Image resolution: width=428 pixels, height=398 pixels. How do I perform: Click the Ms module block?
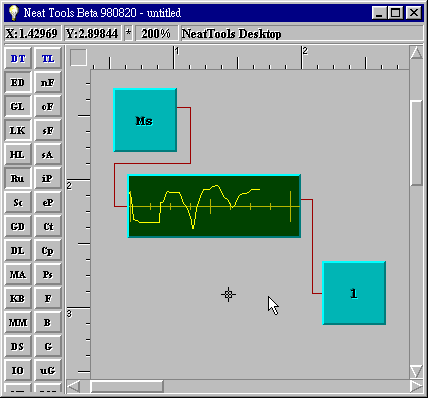point(145,120)
